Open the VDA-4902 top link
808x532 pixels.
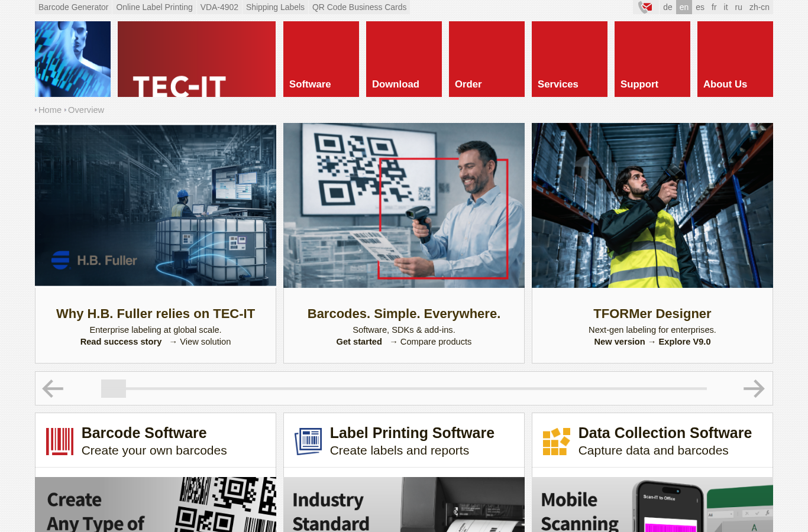coord(219,7)
